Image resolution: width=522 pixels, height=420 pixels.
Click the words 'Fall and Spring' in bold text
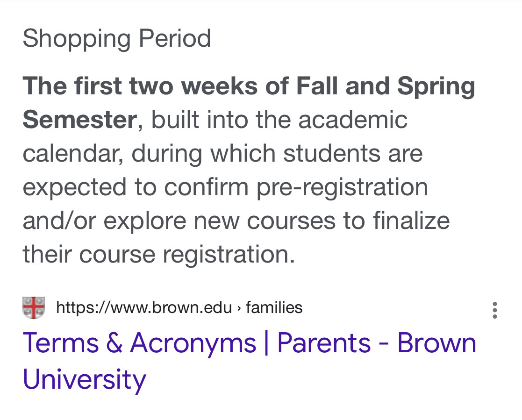386,87
